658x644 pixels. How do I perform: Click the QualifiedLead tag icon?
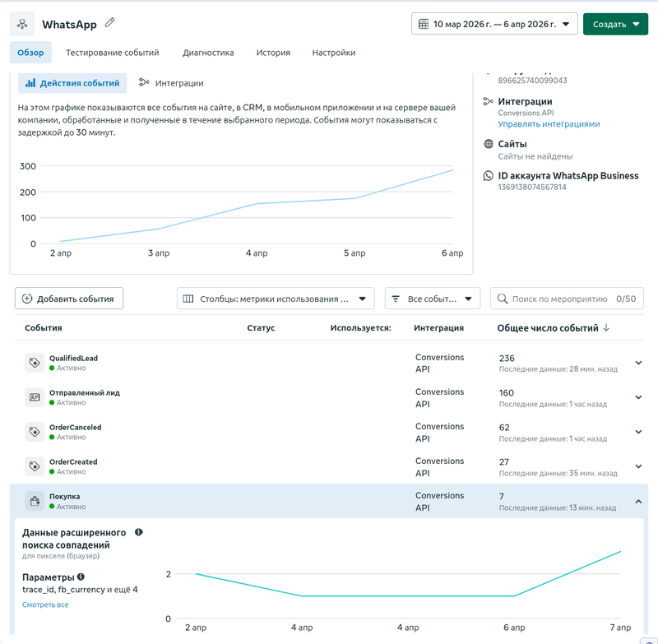(35, 363)
